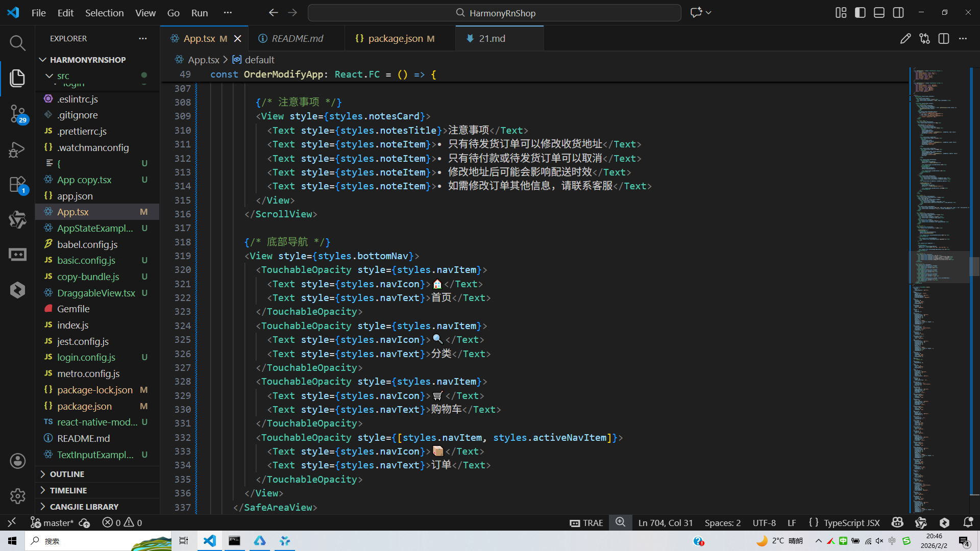Click the master branch in status bar

pos(58,522)
